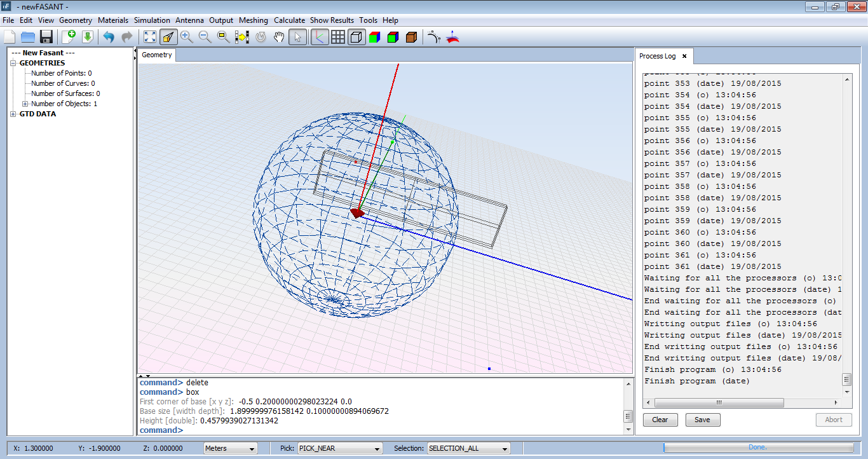Select the Pan hand tool
The image size is (868, 459).
278,37
